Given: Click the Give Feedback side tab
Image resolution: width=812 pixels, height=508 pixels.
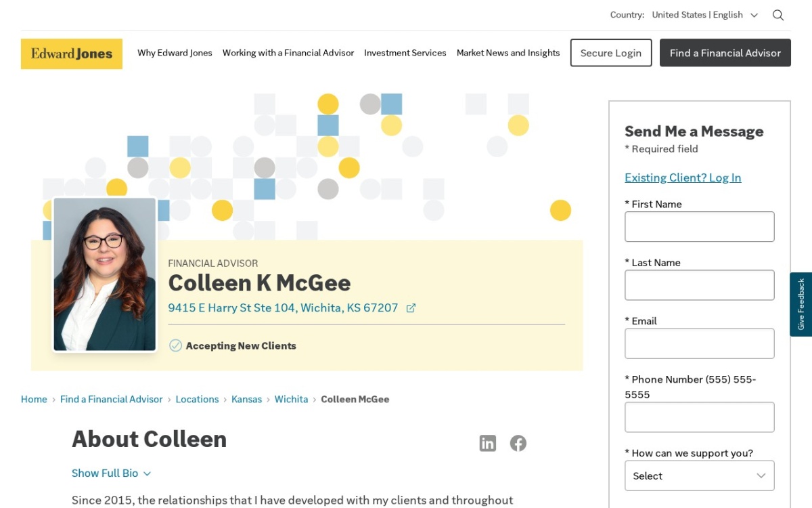Looking at the screenshot, I should [x=801, y=304].
